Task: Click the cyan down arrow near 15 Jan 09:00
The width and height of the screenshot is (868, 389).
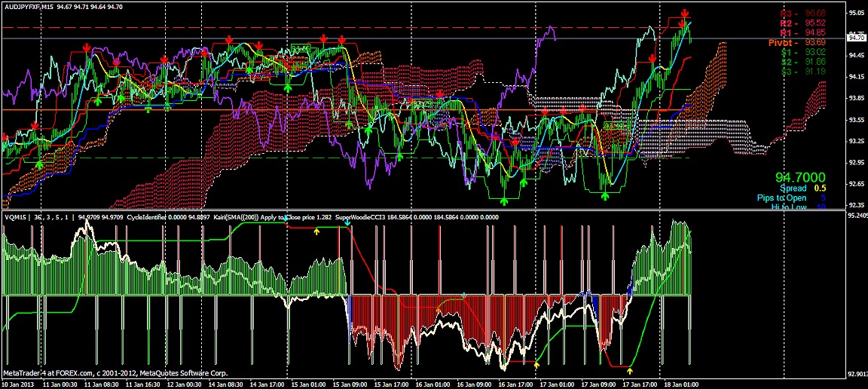Action: click(347, 223)
